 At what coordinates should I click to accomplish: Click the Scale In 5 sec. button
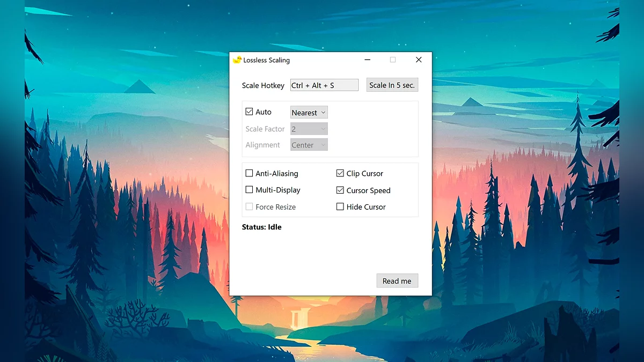tap(392, 85)
